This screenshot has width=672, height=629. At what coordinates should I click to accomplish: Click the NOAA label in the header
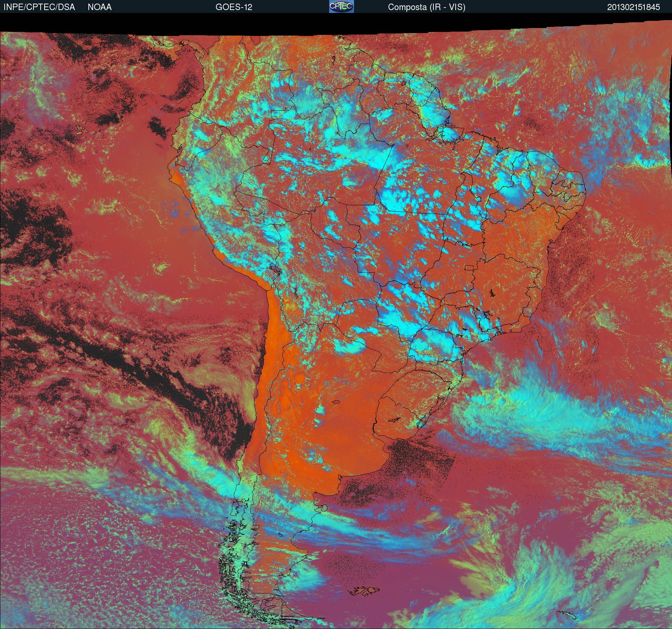click(x=100, y=7)
